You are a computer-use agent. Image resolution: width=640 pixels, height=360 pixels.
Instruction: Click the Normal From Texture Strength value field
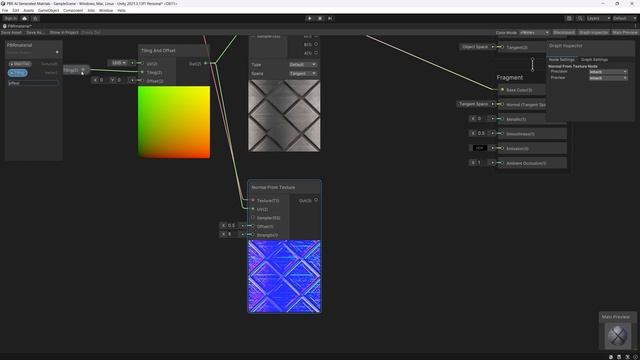pos(231,234)
